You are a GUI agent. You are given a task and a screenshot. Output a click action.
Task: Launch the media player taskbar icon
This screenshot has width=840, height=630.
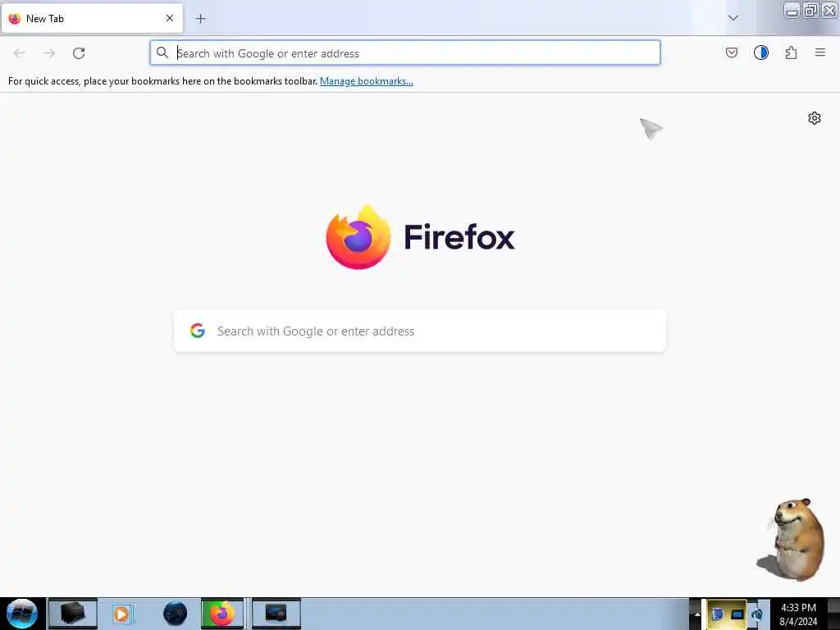coord(121,614)
